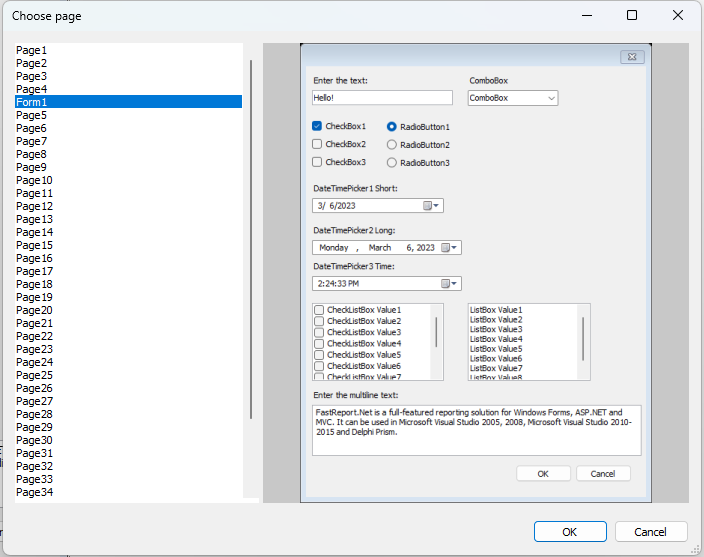Maximize the Choose page dialog

click(632, 15)
